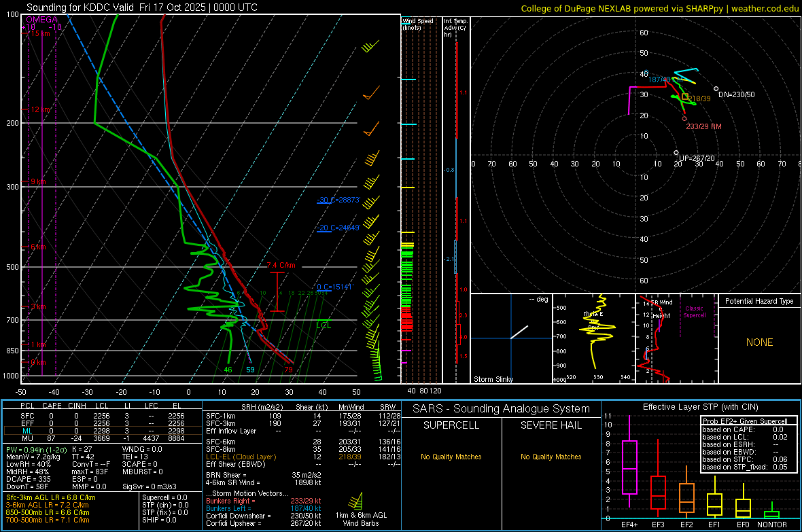The image size is (802, 532).
Task: Click the SARS - Sounding Analogue System heading
Action: [x=501, y=409]
